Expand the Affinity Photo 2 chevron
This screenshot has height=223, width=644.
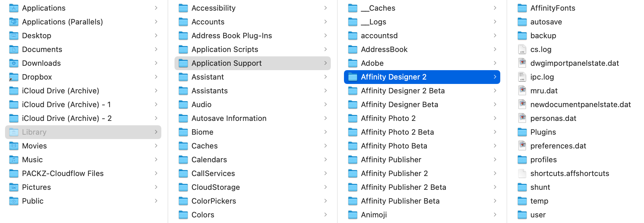pyautogui.click(x=495, y=118)
